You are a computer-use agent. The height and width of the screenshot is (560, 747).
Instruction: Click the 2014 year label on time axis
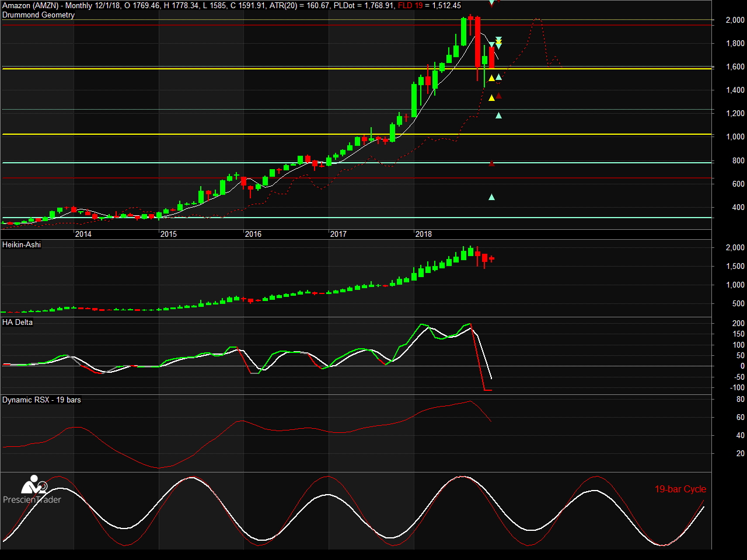coord(83,234)
